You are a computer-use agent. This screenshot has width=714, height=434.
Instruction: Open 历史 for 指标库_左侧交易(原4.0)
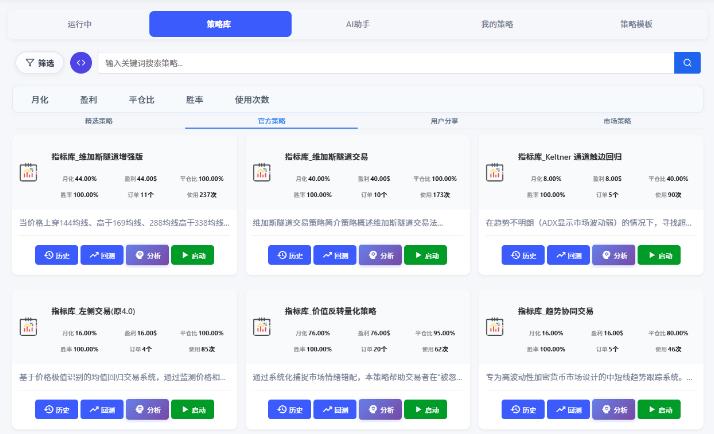click(x=56, y=409)
